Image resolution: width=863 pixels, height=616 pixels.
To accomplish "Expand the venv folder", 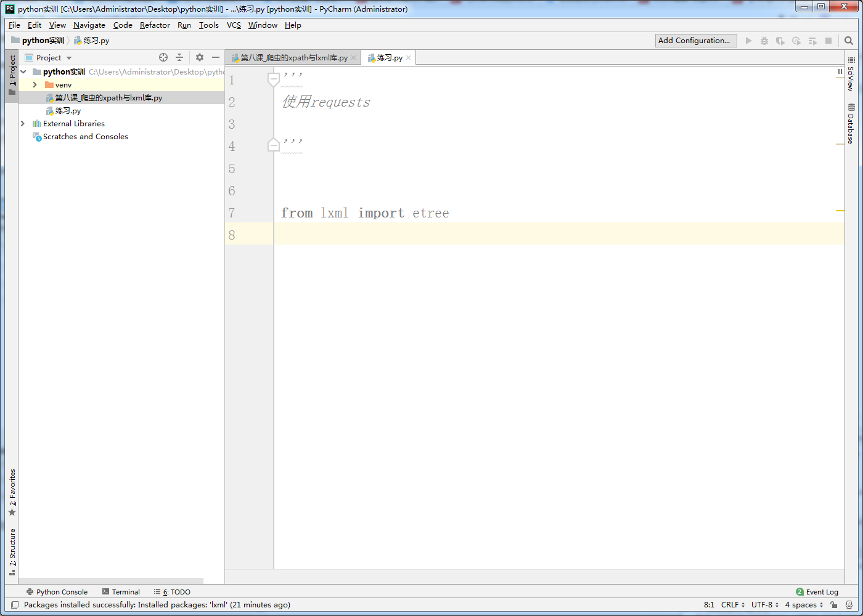I will click(x=35, y=84).
